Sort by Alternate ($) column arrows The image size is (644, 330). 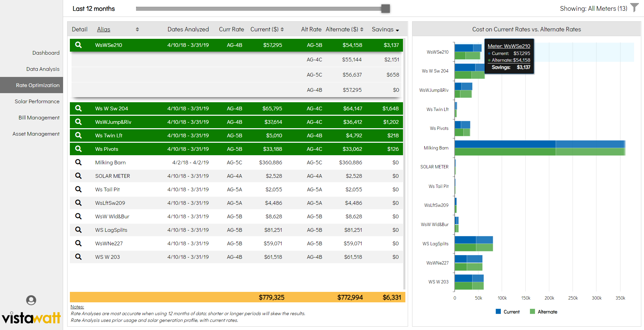pyautogui.click(x=362, y=30)
